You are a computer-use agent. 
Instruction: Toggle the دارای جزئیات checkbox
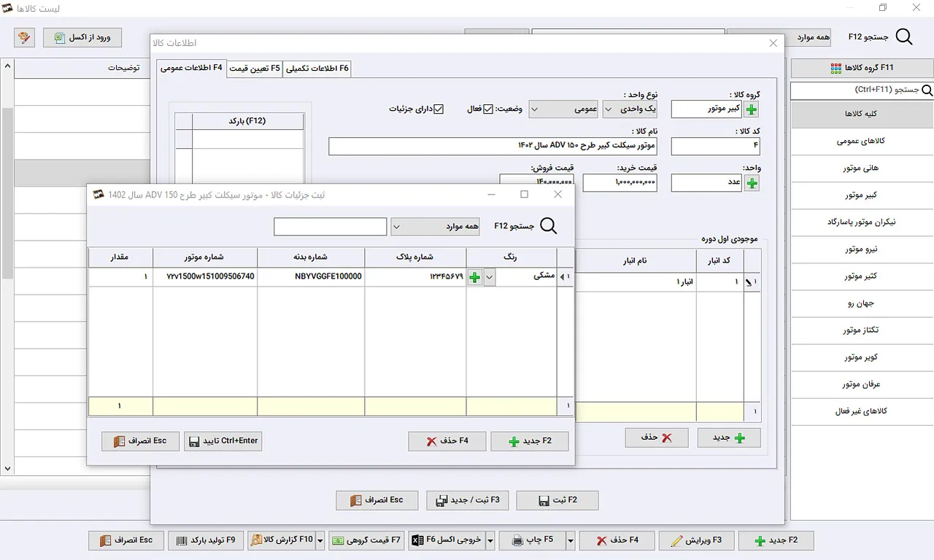pyautogui.click(x=439, y=109)
